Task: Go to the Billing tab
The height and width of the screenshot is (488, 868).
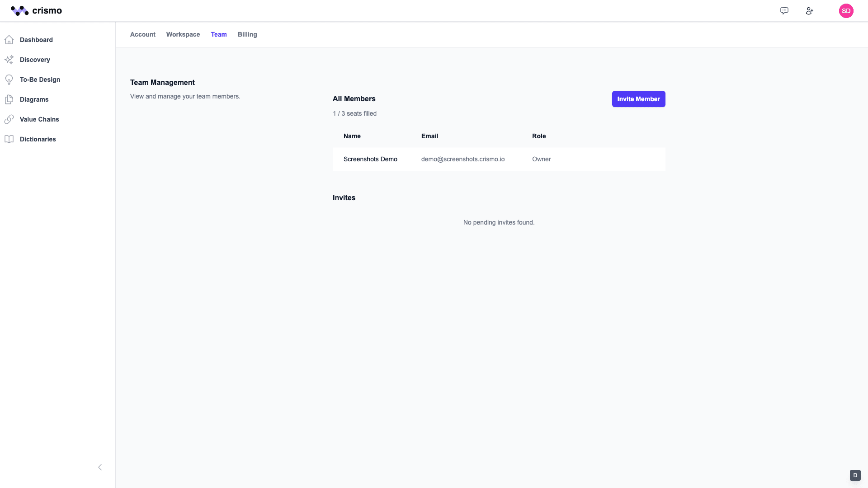Action: click(247, 34)
